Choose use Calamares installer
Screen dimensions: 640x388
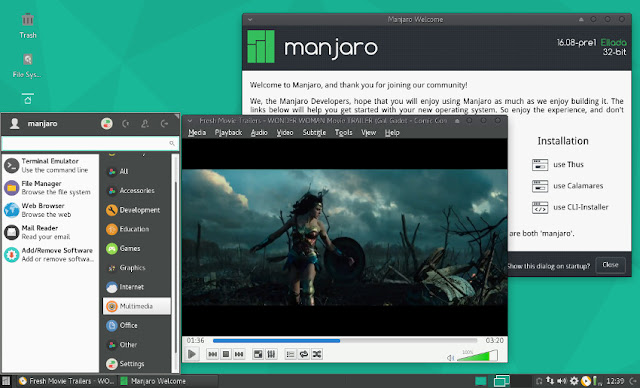pos(567,186)
